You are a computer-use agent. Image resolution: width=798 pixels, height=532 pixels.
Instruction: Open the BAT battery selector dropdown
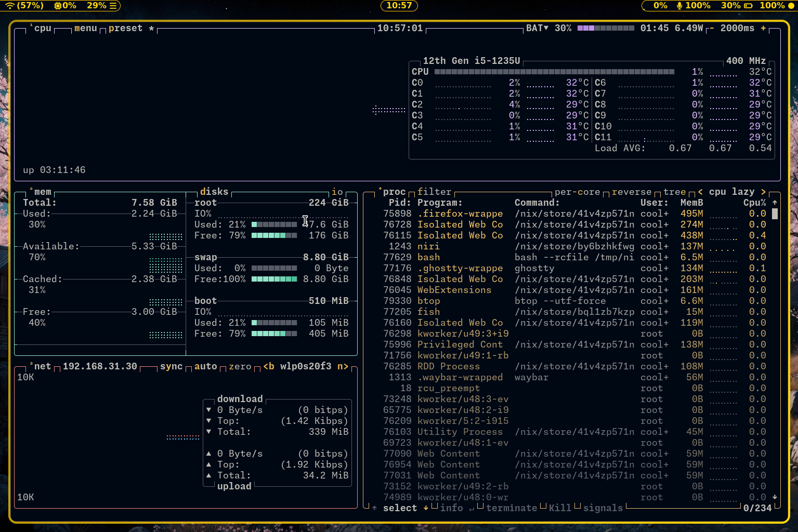click(x=537, y=28)
